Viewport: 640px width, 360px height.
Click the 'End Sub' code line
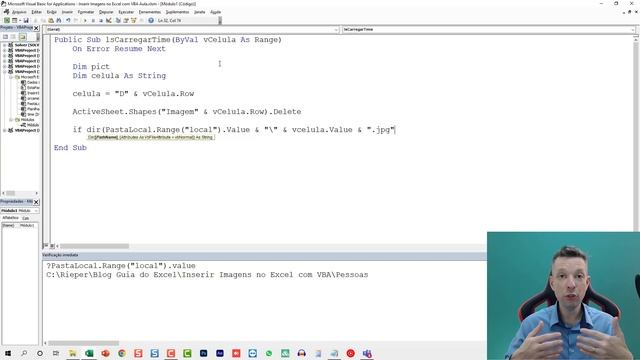[x=70, y=147]
